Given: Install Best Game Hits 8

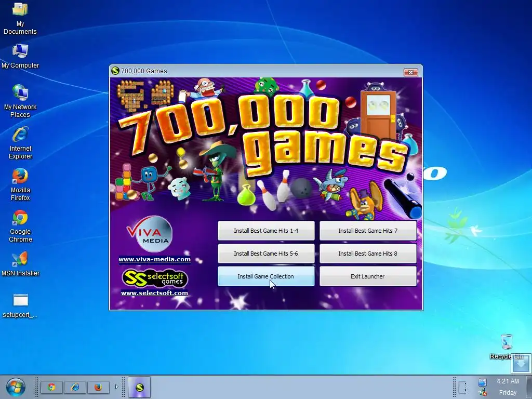Looking at the screenshot, I should [x=368, y=254].
